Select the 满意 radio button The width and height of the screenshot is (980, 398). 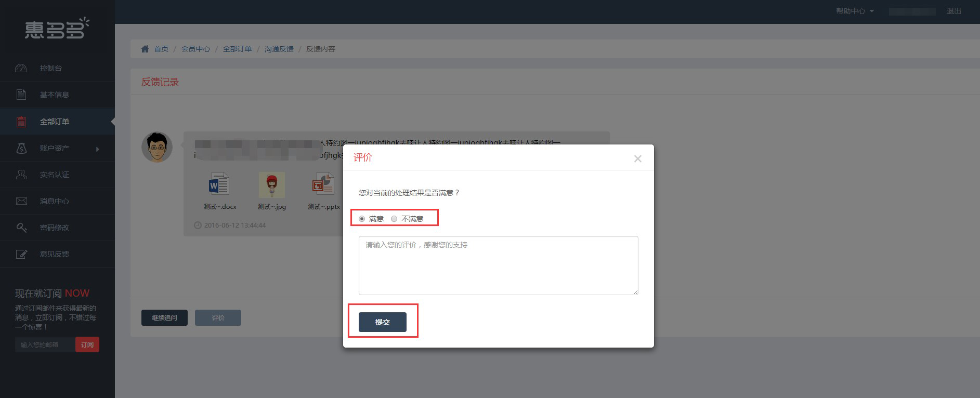pyautogui.click(x=362, y=219)
